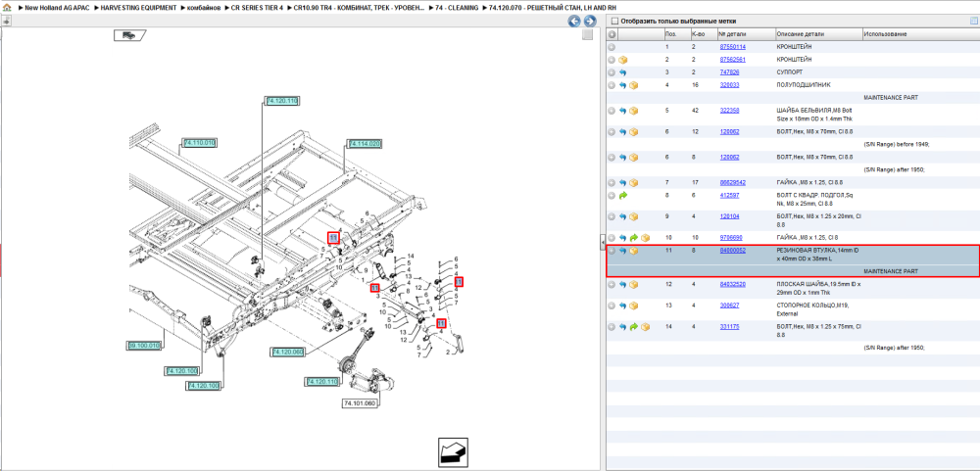Select the row circle for part 300627

click(612, 306)
